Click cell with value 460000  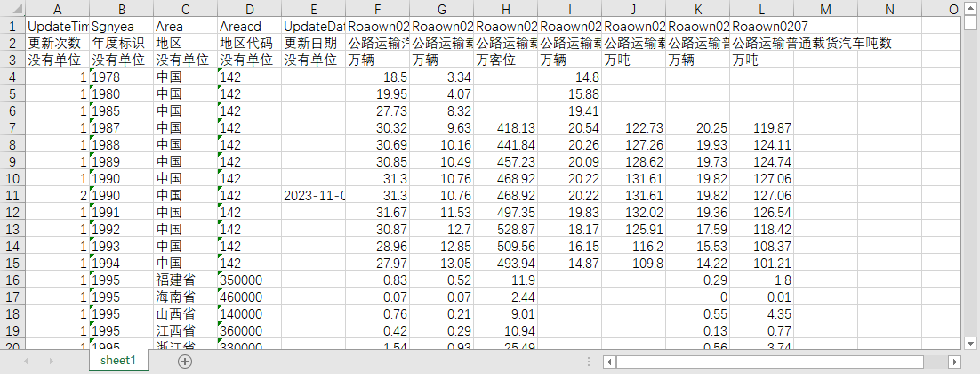[249, 297]
